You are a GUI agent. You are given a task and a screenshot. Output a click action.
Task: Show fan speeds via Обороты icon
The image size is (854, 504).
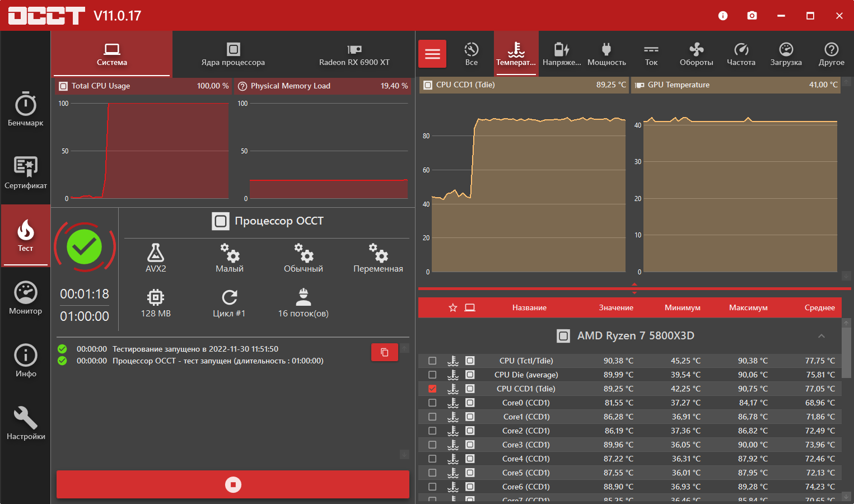(696, 54)
